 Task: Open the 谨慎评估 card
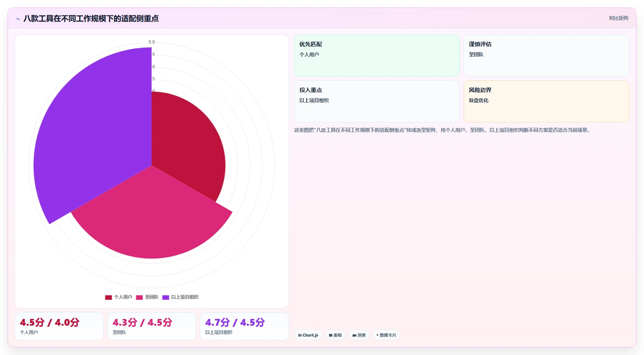tap(546, 56)
